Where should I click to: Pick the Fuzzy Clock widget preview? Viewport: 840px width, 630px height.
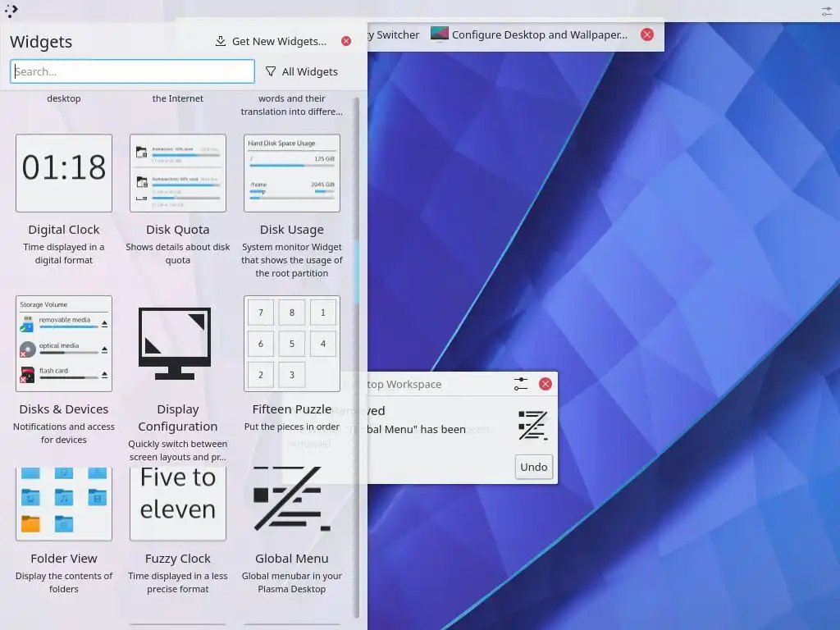[x=178, y=504]
